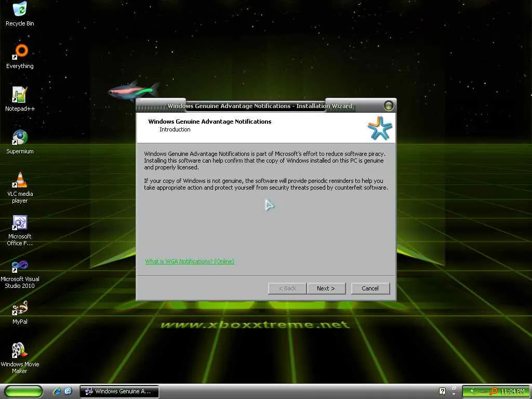Click the orange magnifier tray icon
The image size is (532, 399).
494,391
